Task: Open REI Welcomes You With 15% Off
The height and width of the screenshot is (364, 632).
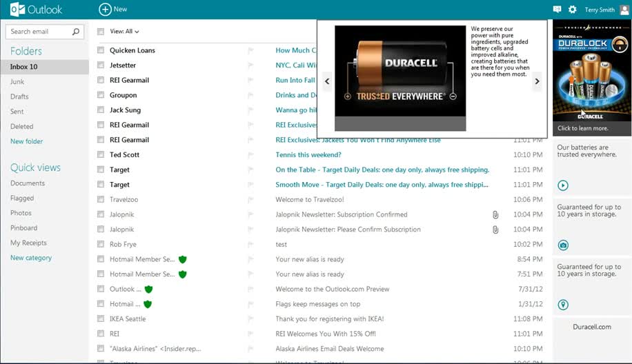Action: (x=326, y=334)
